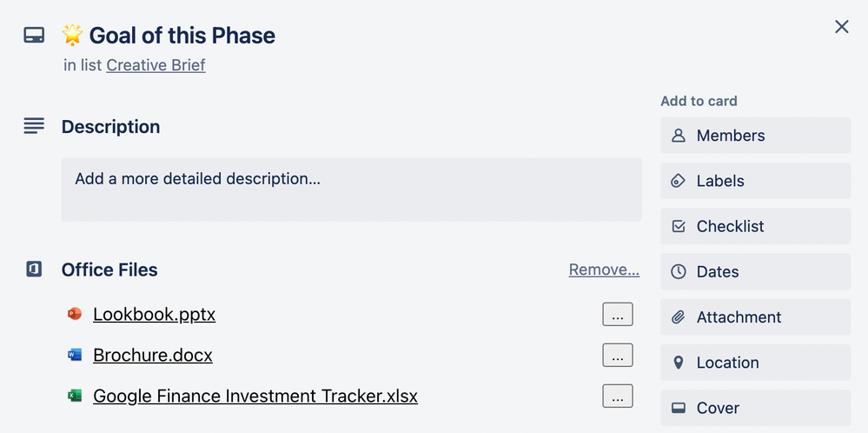Open the Dates picker
The width and height of the screenshot is (868, 433).
coord(755,271)
